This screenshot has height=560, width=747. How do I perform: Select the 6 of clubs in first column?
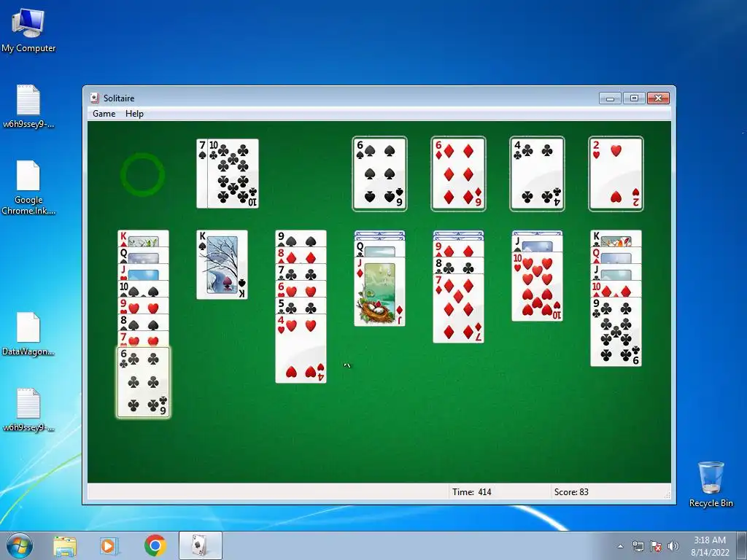click(144, 382)
